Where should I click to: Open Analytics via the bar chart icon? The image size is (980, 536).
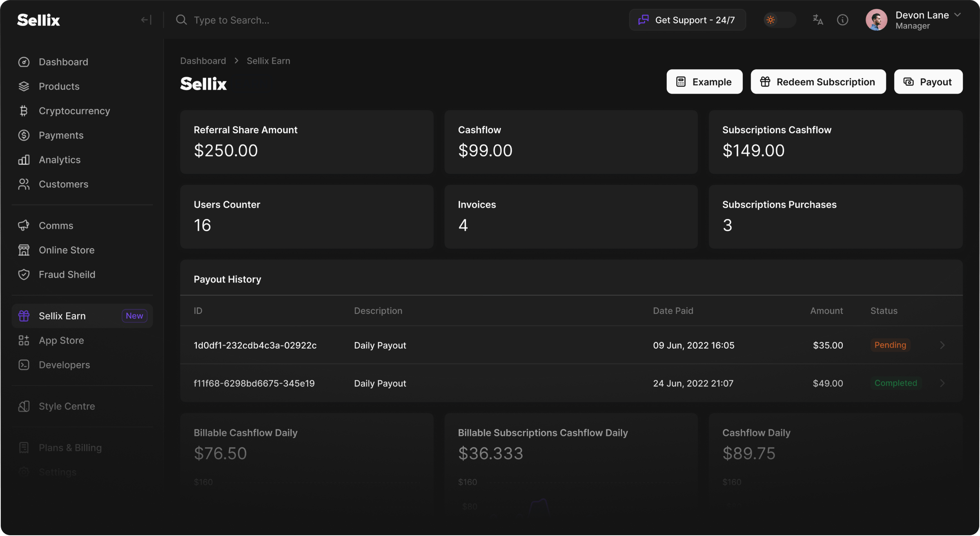pos(24,160)
